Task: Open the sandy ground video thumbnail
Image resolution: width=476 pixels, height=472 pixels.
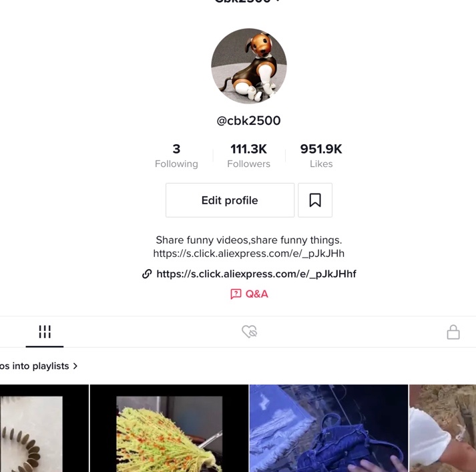Action: pos(443,429)
